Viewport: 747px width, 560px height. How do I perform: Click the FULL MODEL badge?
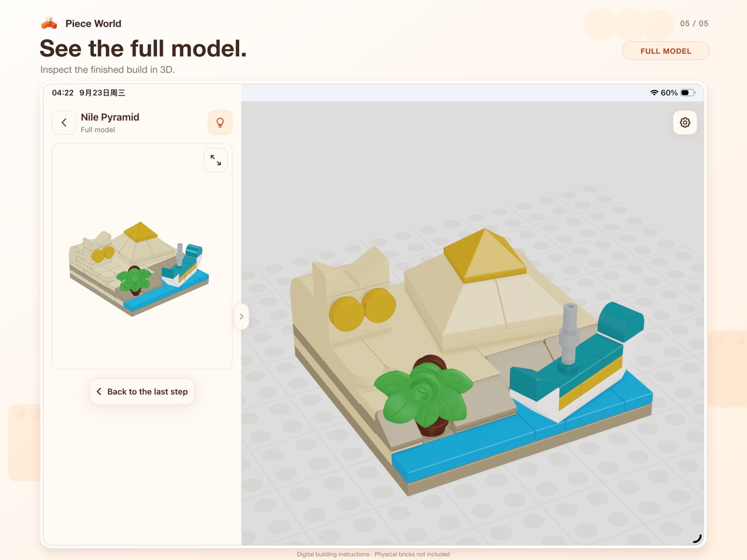pyautogui.click(x=665, y=51)
